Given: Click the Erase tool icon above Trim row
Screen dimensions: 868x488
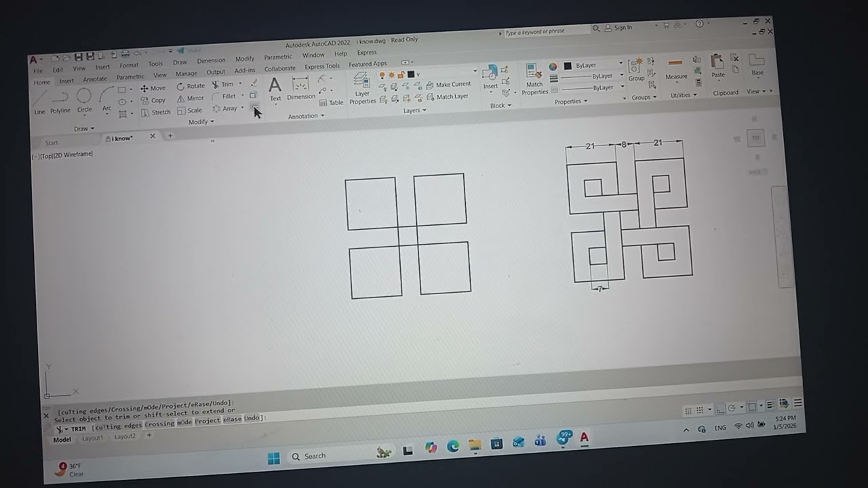Looking at the screenshot, I should tap(254, 83).
